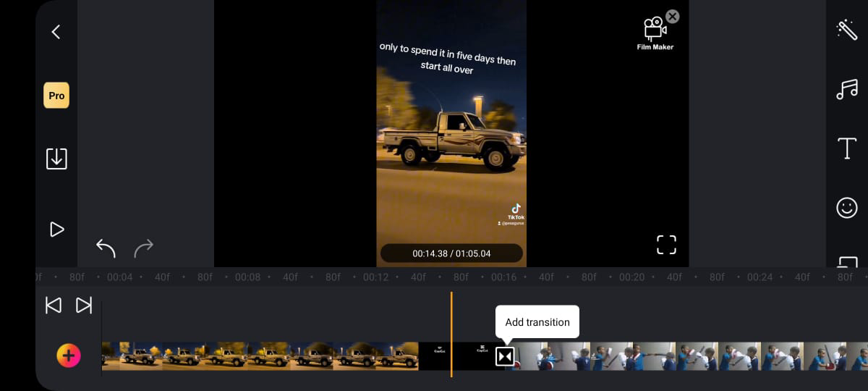Image resolution: width=868 pixels, height=391 pixels.
Task: Open the smiley sticker tool
Action: (x=846, y=209)
